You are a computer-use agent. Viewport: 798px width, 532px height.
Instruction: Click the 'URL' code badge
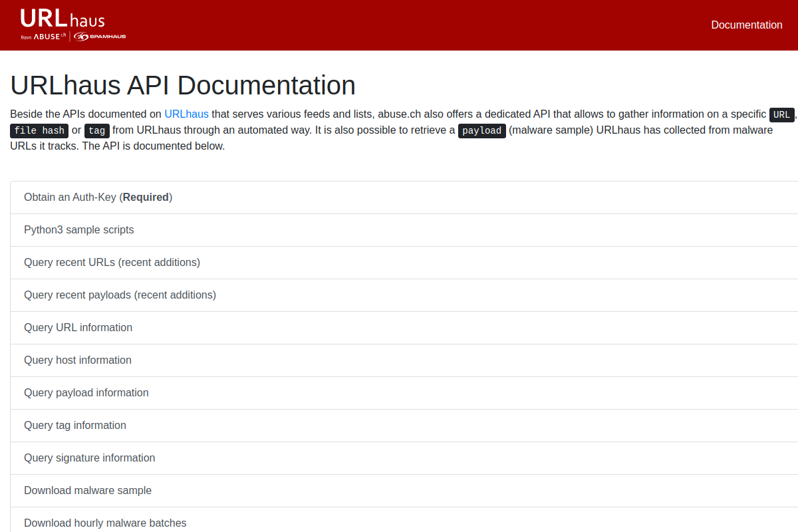781,114
